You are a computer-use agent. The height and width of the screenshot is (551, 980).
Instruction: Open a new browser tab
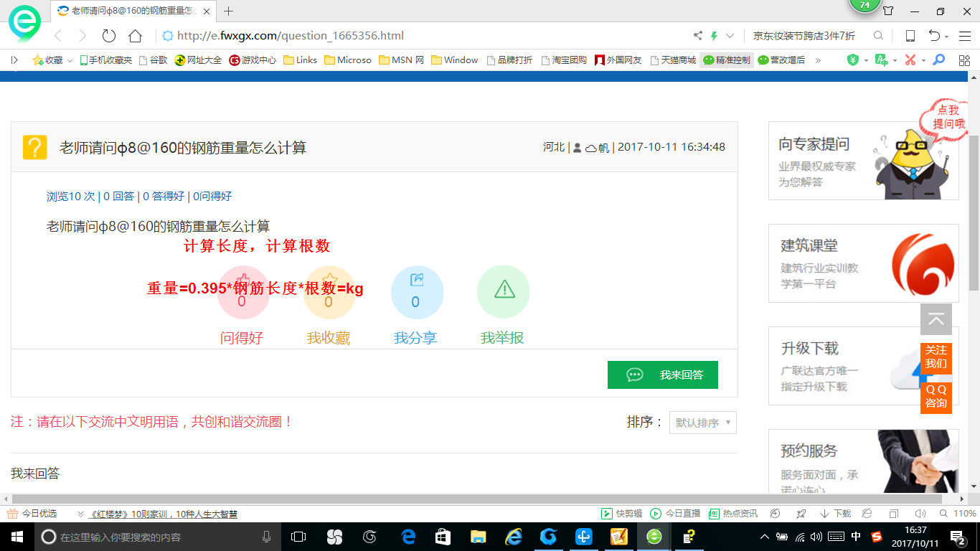click(229, 11)
